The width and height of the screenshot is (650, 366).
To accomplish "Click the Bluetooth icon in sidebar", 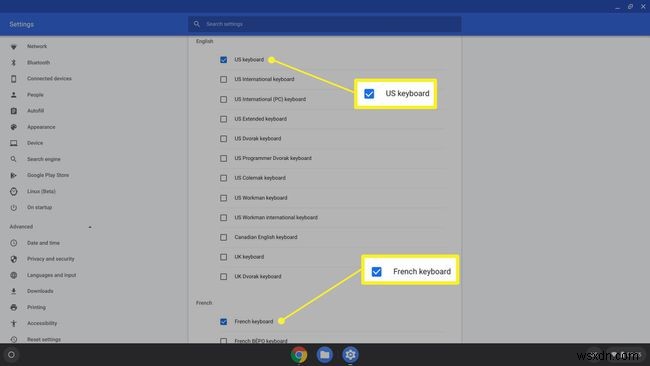I will click(14, 63).
